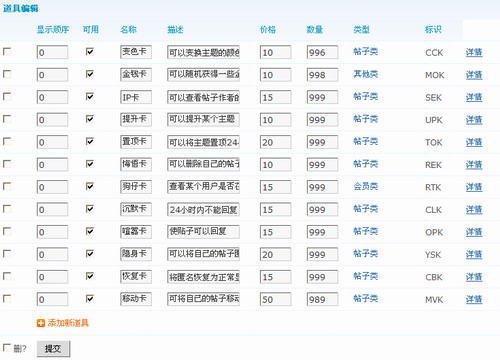Select the row checkbox for CCK item
Viewport: 500px width, 360px height.
[7, 52]
